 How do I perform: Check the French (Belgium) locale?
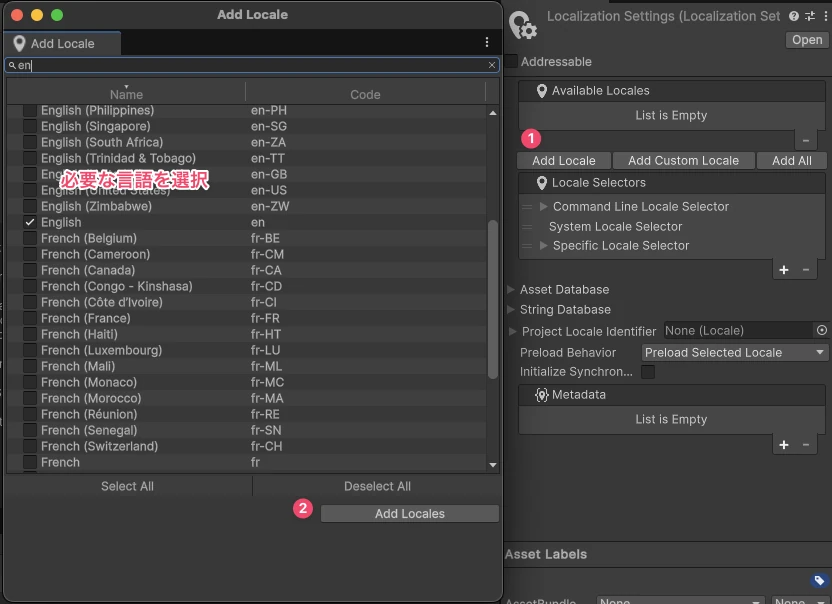30,238
